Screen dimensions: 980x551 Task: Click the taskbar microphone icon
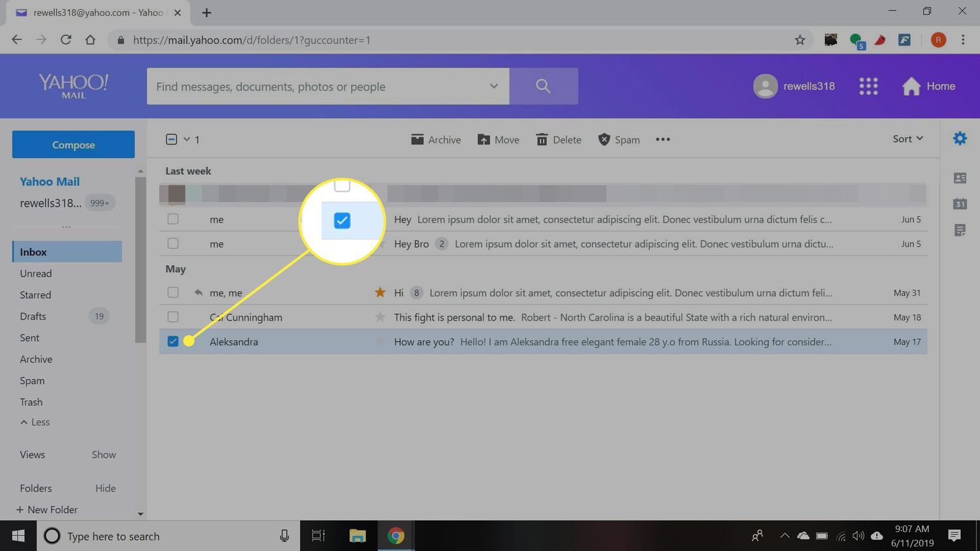284,536
